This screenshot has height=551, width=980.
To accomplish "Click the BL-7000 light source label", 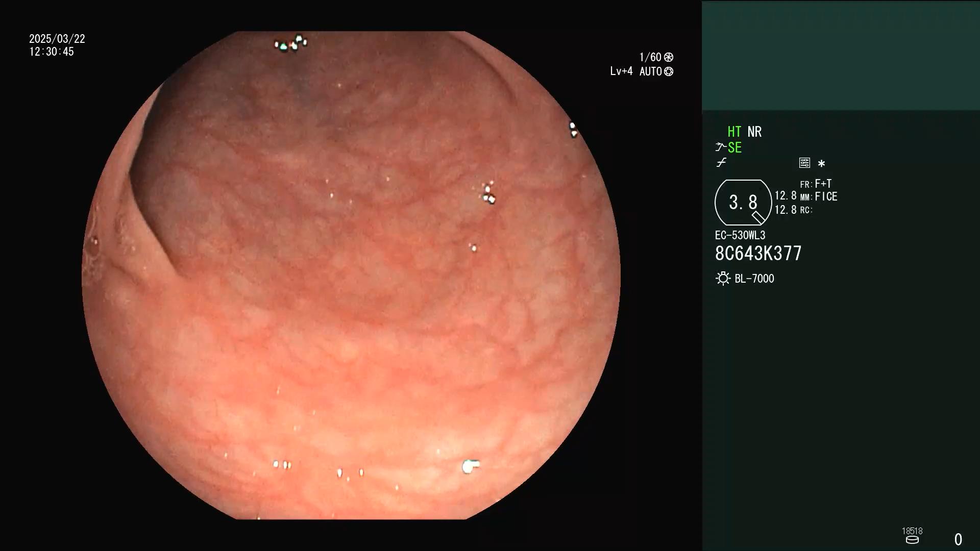I will point(754,279).
